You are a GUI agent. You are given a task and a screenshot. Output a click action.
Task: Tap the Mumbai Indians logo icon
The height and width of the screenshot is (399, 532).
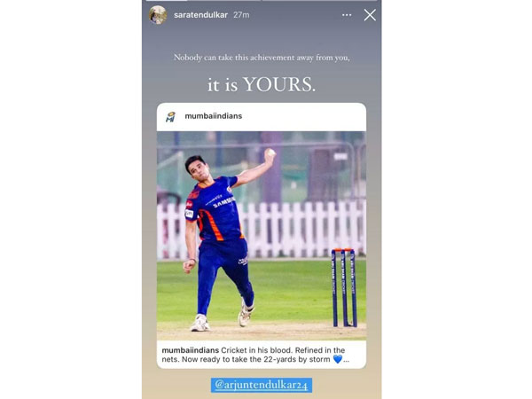click(x=170, y=117)
